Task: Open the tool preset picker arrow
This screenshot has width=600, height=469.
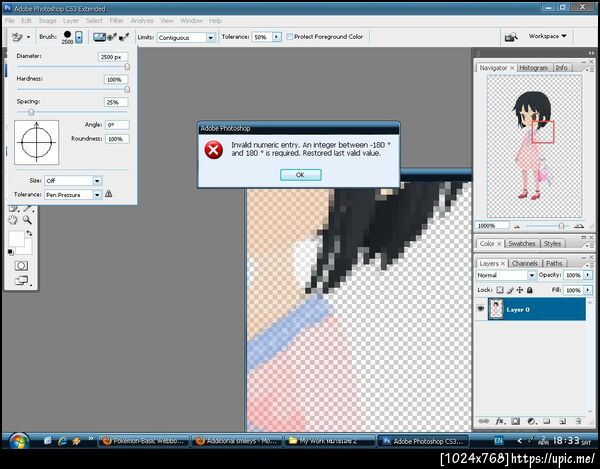Action: point(28,37)
